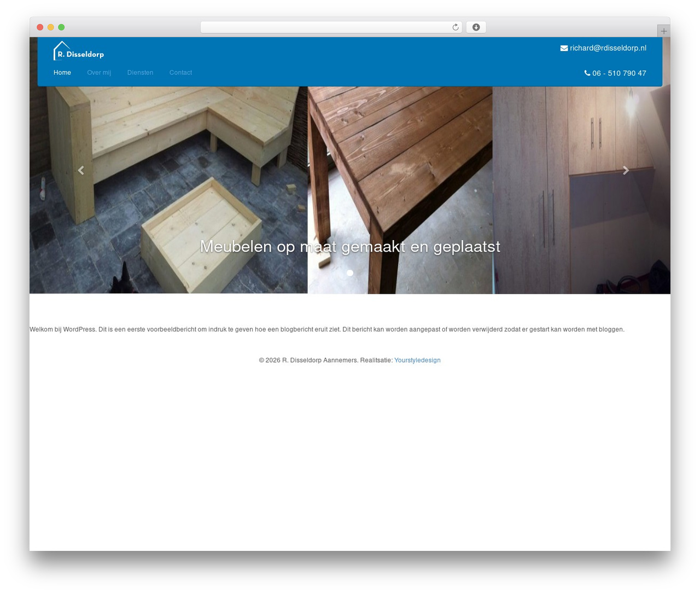Open the Home menu item
The width and height of the screenshot is (700, 593).
click(62, 73)
